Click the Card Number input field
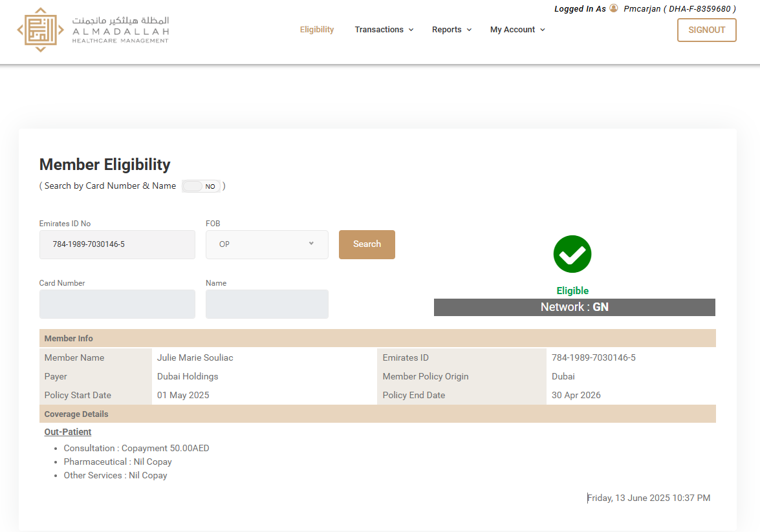The height and width of the screenshot is (532, 760). point(117,304)
